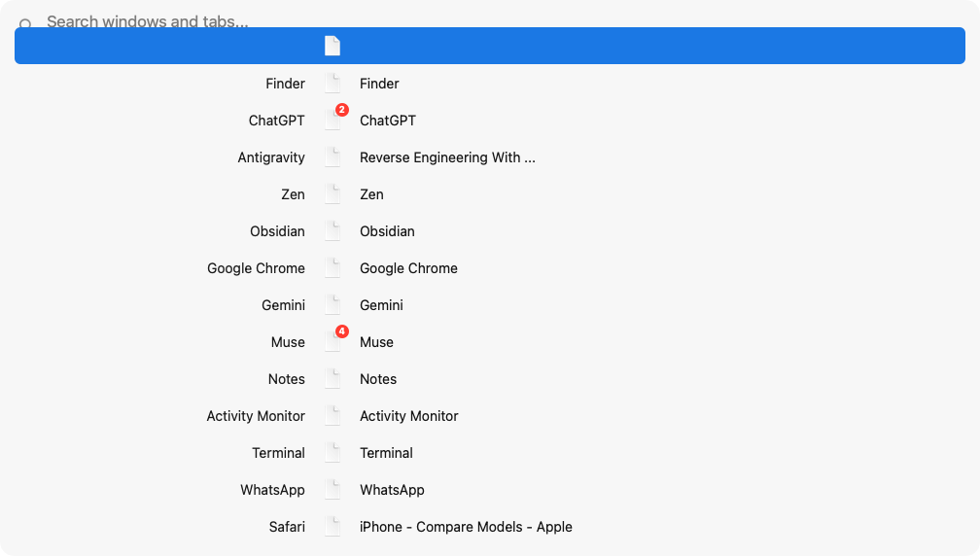980x556 pixels.
Task: Click the search magnifier icon
Action: [x=25, y=23]
